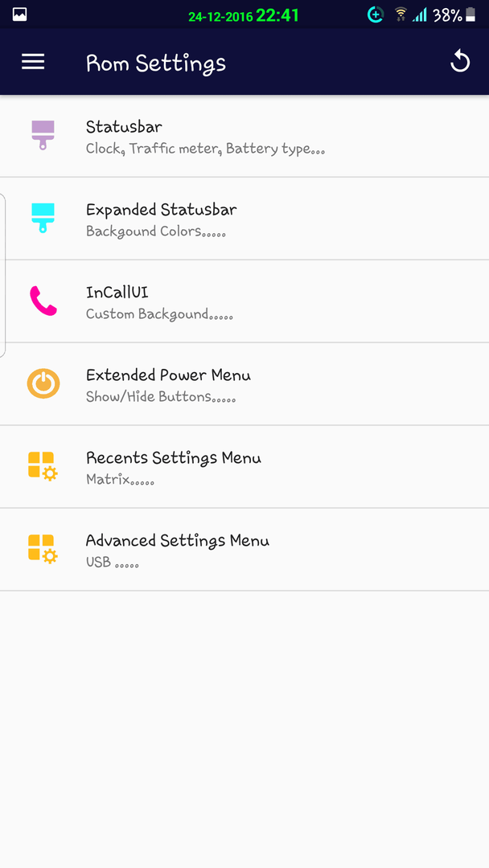Tap the picture notification icon in status bar

(x=20, y=15)
